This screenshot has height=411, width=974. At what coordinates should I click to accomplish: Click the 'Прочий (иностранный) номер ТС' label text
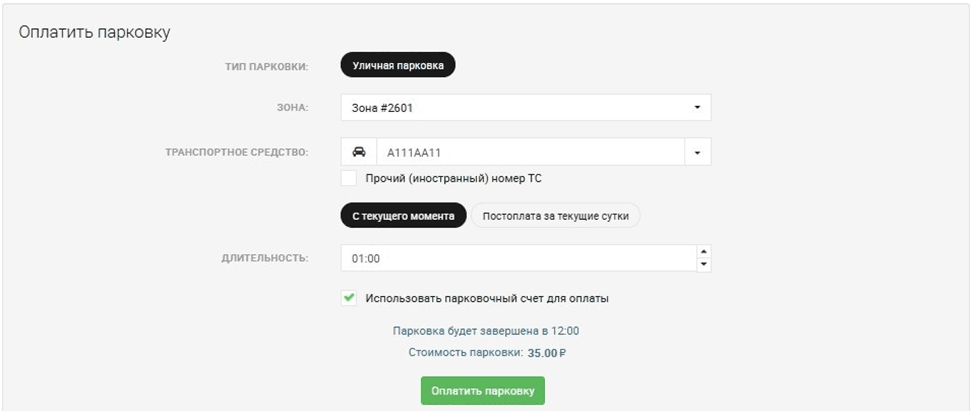[454, 178]
